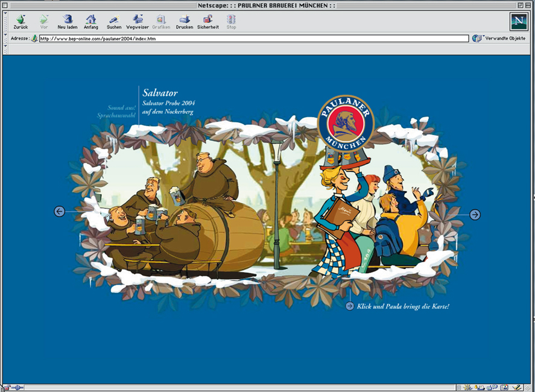Viewport: 535px width, 392px height.
Task: Click the window collapse box in title bar
Action: (528, 5)
